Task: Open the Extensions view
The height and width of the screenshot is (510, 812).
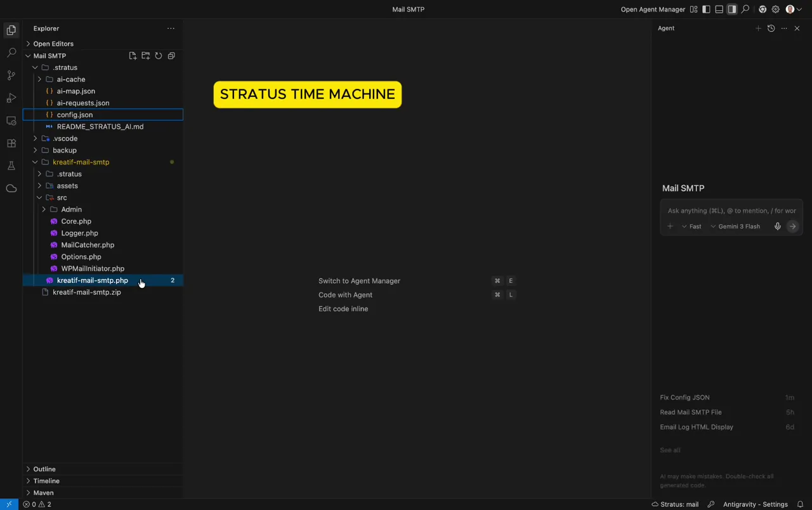Action: (11, 143)
